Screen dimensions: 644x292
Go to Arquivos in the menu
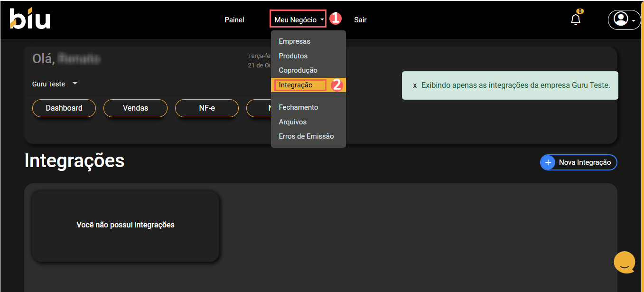[x=292, y=122]
